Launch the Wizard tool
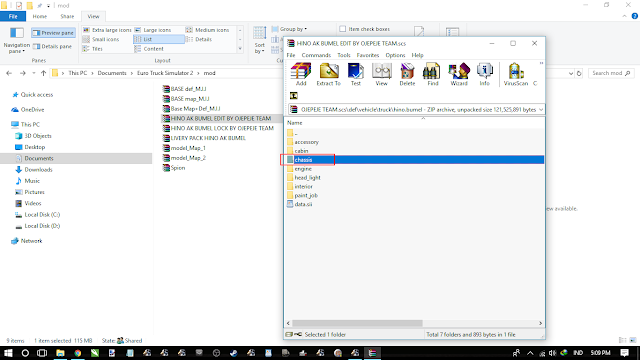This screenshot has height=360, width=640. click(459, 74)
